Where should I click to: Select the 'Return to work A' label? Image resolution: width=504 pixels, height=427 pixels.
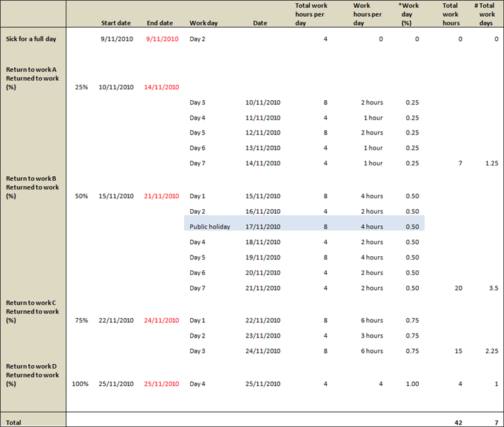(x=31, y=70)
